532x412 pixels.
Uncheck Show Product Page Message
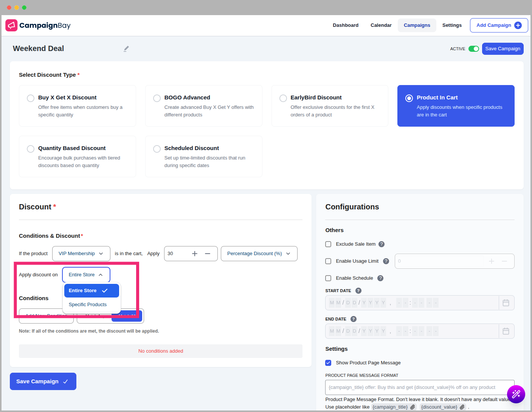(328, 363)
